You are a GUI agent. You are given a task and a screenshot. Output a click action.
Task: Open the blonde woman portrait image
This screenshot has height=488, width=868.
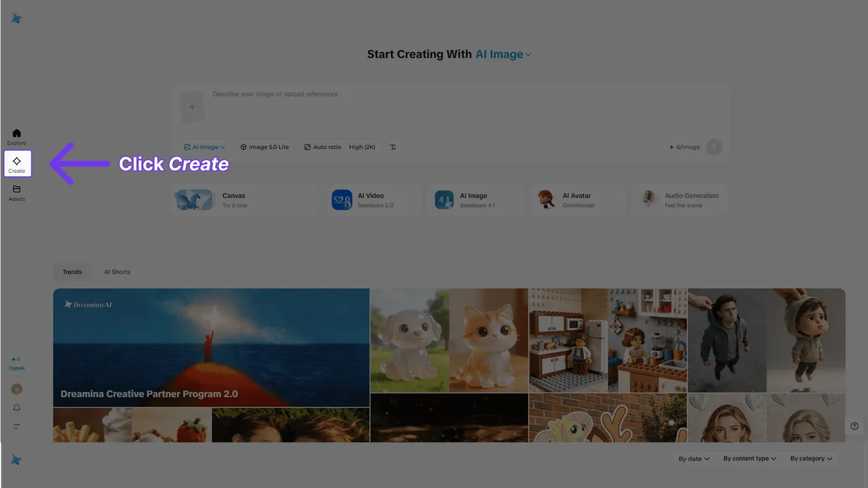pos(767,418)
